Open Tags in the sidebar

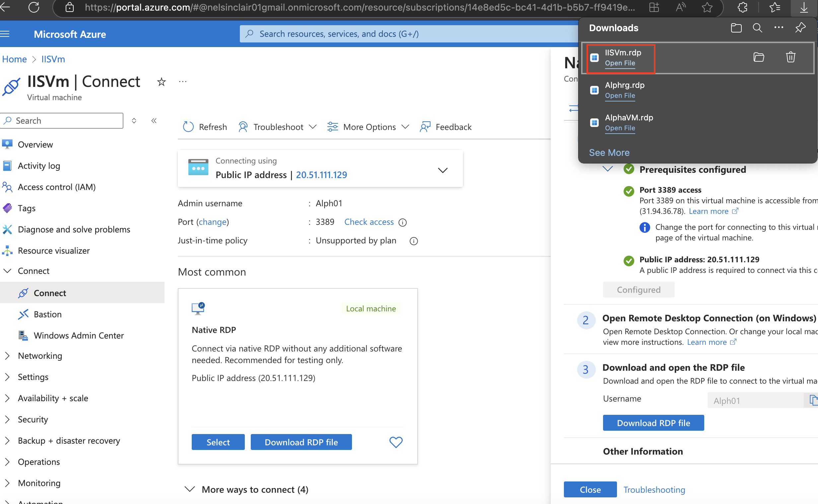tap(26, 208)
